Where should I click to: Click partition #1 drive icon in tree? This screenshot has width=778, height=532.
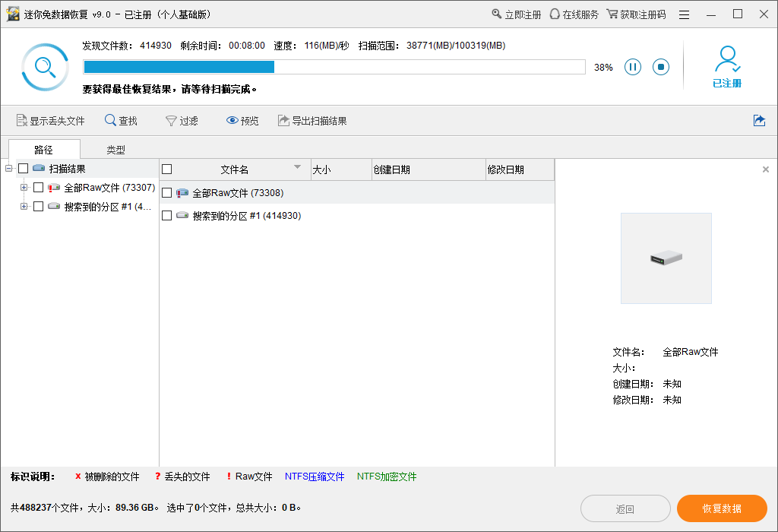click(54, 207)
